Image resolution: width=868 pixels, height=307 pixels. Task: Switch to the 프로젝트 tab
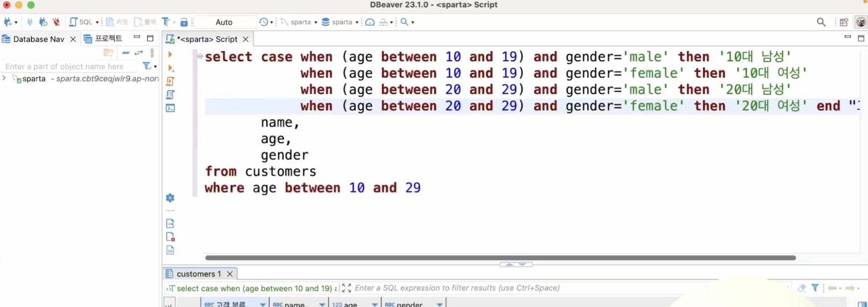[x=103, y=39]
